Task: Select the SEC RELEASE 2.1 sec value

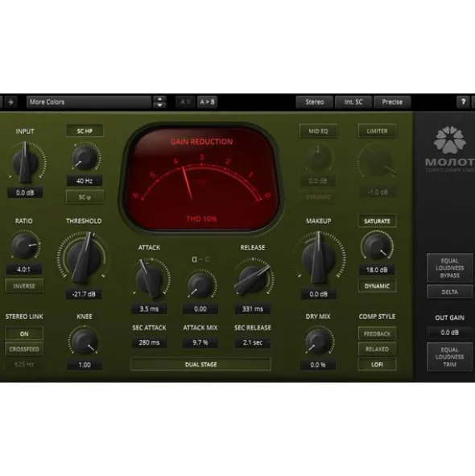Action: [x=253, y=342]
